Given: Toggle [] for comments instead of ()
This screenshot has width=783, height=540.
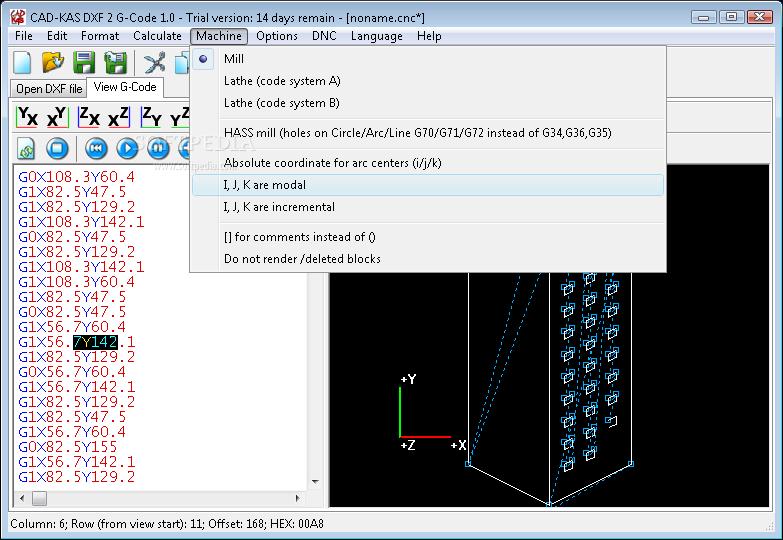Looking at the screenshot, I should [427, 237].
